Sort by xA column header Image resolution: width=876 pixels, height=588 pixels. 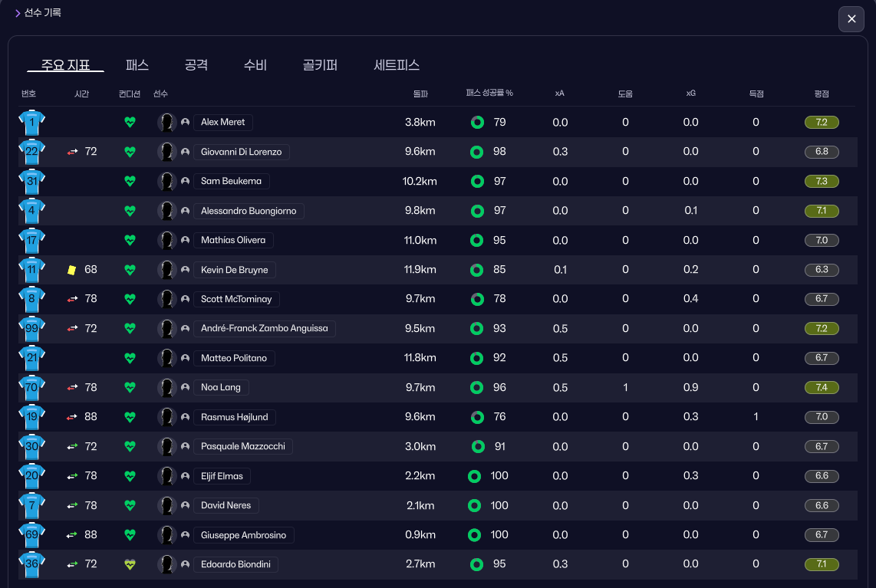(559, 94)
